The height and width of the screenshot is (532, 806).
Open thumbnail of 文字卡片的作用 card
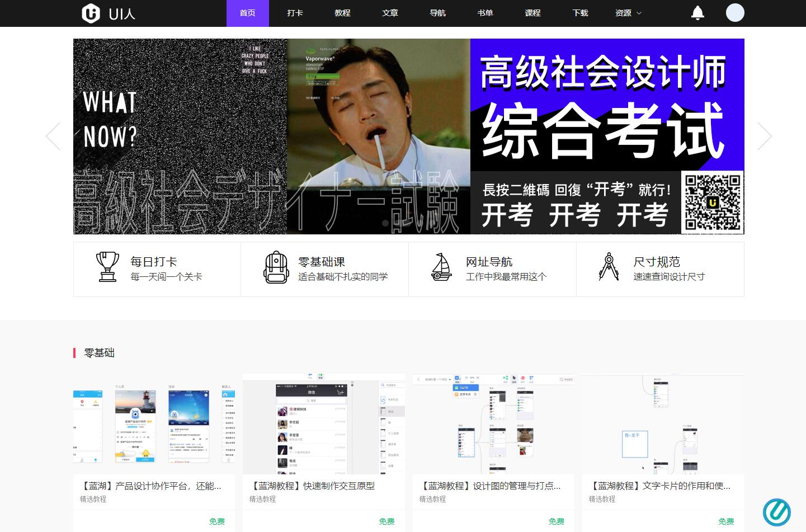(663, 425)
